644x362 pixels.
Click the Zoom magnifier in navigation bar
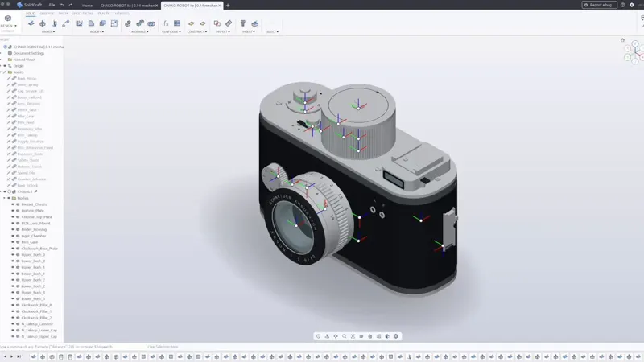pos(345,336)
